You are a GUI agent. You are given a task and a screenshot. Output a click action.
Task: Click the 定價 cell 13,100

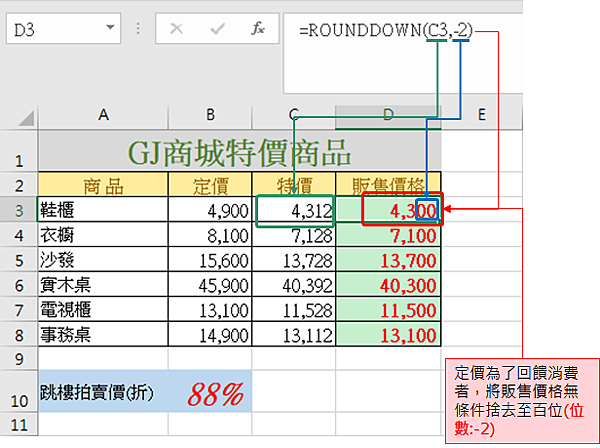[210, 309]
